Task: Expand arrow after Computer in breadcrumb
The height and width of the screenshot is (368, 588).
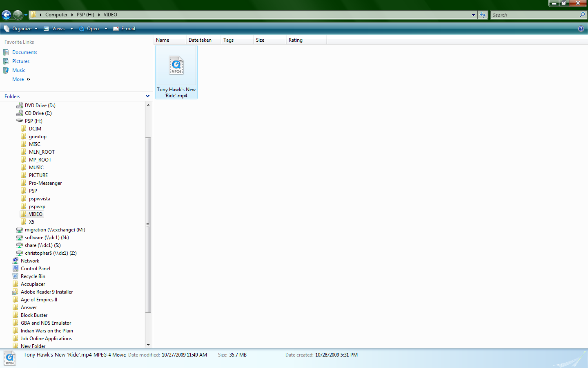Action: pos(72,15)
